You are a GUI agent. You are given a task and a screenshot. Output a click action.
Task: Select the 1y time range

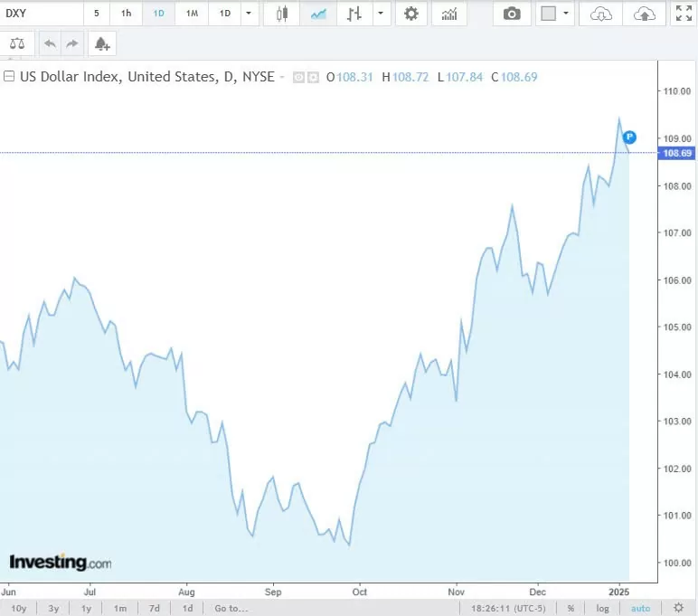coord(86,608)
